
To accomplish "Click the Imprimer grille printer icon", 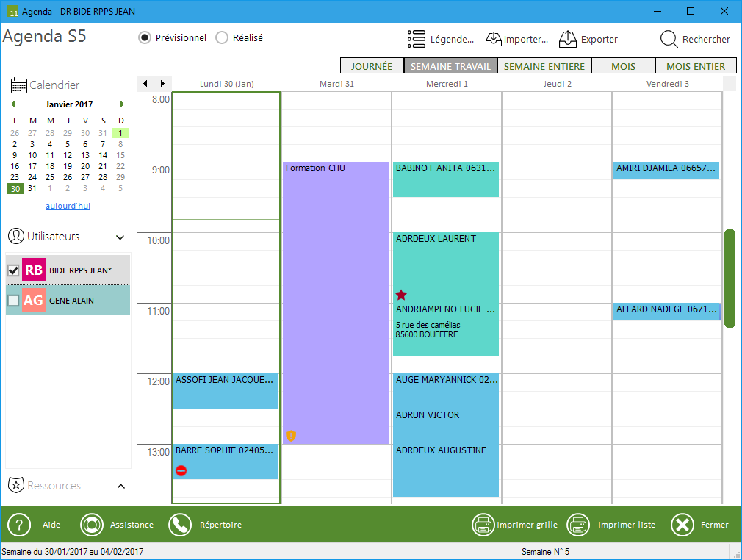I will coord(483,525).
